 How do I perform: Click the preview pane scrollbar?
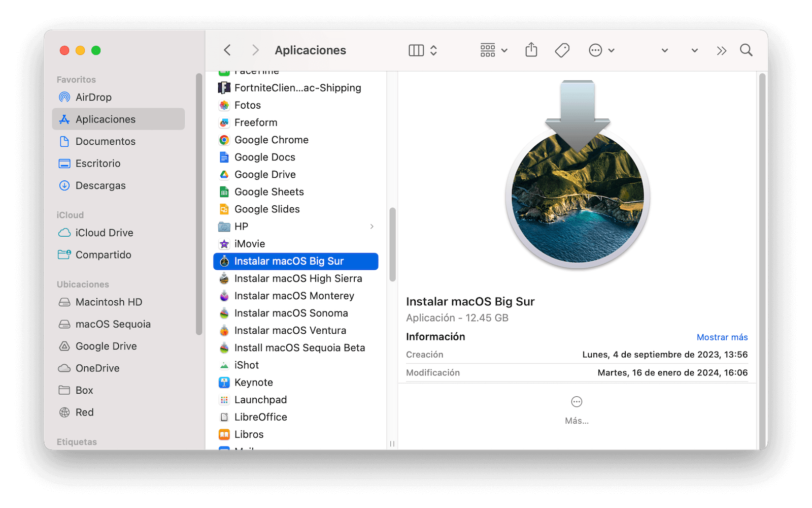[x=762, y=262]
